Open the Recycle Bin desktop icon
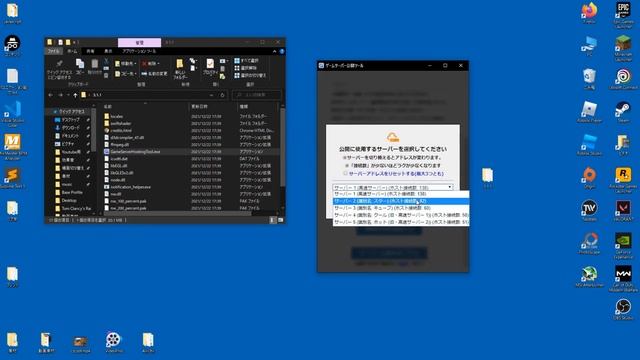 coord(589,79)
